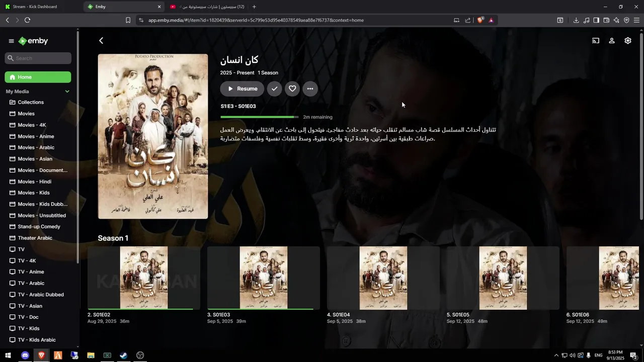This screenshot has width=644, height=362.
Task: Open the Brave VPN shield icon
Action: [626, 20]
